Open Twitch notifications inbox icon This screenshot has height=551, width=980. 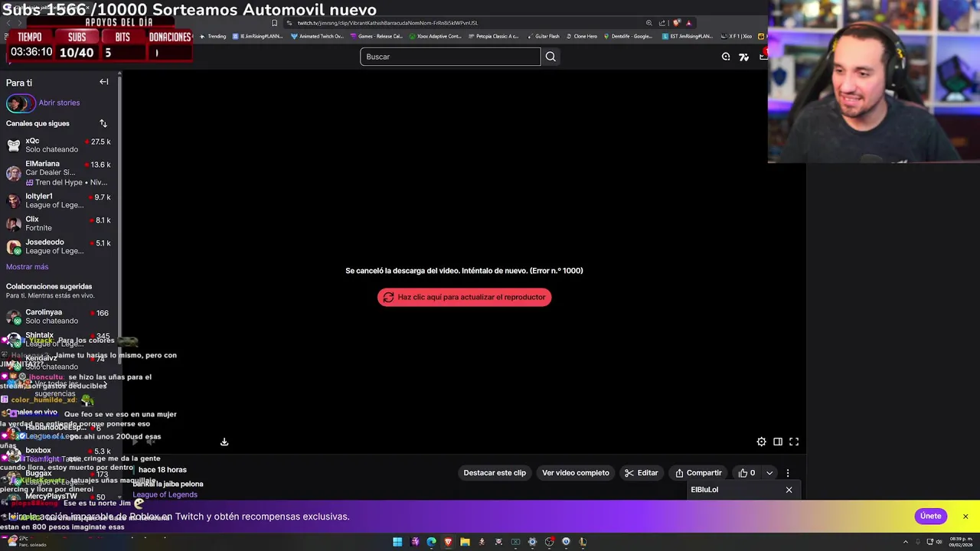(763, 56)
